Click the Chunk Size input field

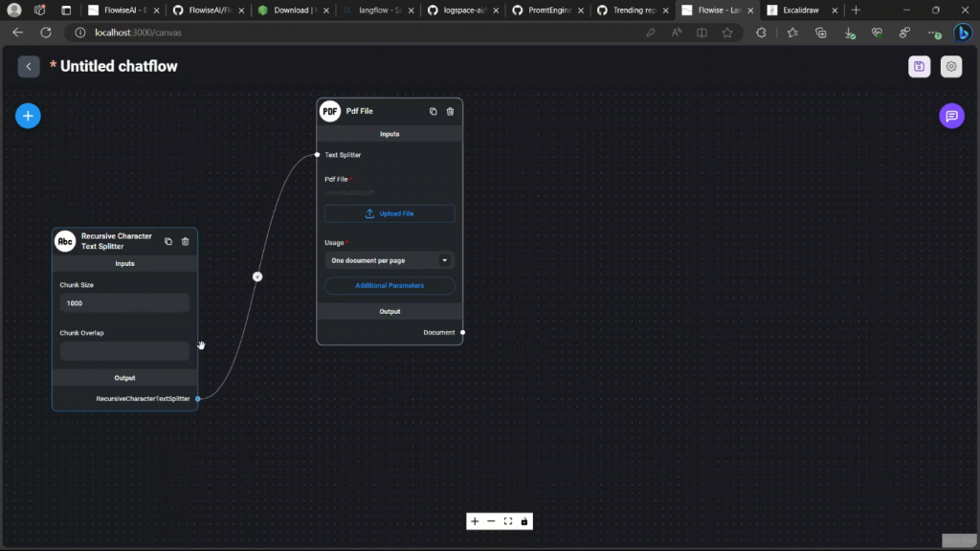(124, 303)
